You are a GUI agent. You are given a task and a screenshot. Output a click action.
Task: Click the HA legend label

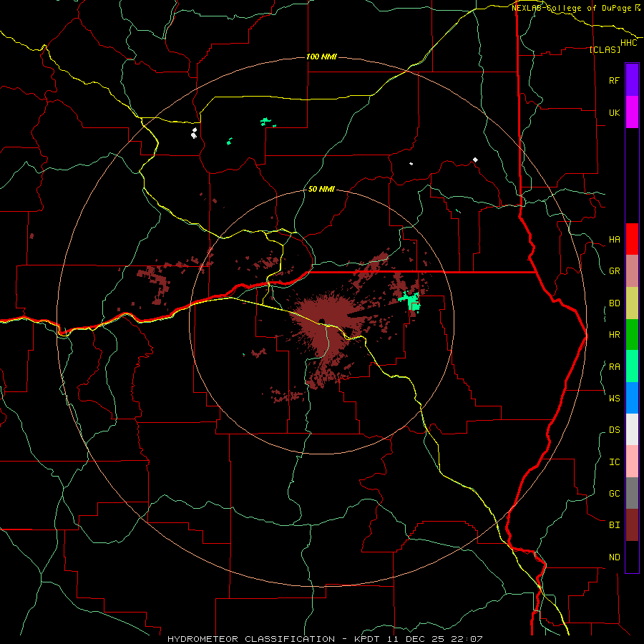[x=614, y=240]
